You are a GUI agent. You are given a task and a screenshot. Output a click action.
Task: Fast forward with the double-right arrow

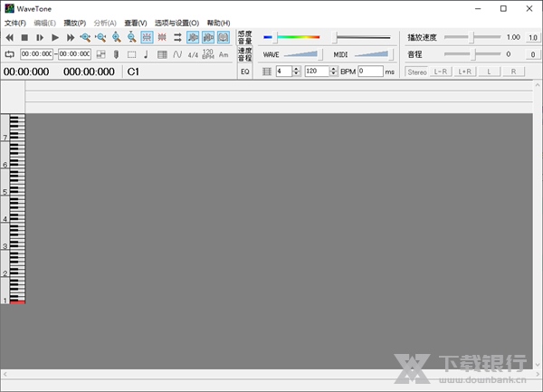pos(71,37)
